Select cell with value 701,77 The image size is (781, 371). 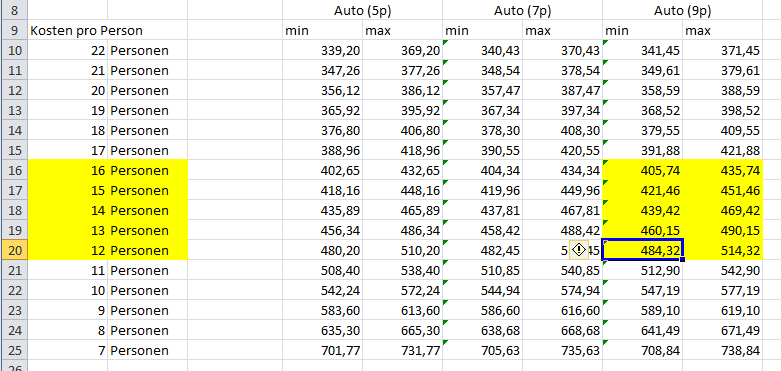[322, 350]
